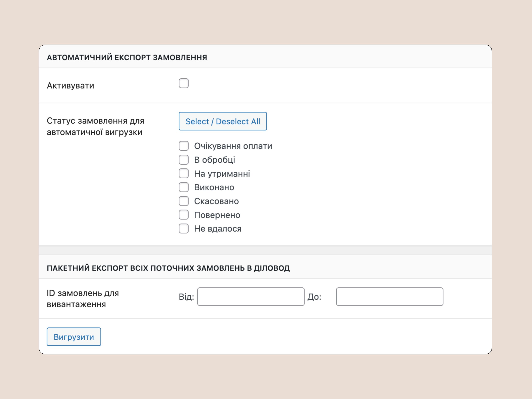Select the Виконано status checkbox
Image resolution: width=532 pixels, height=399 pixels.
[x=183, y=187]
